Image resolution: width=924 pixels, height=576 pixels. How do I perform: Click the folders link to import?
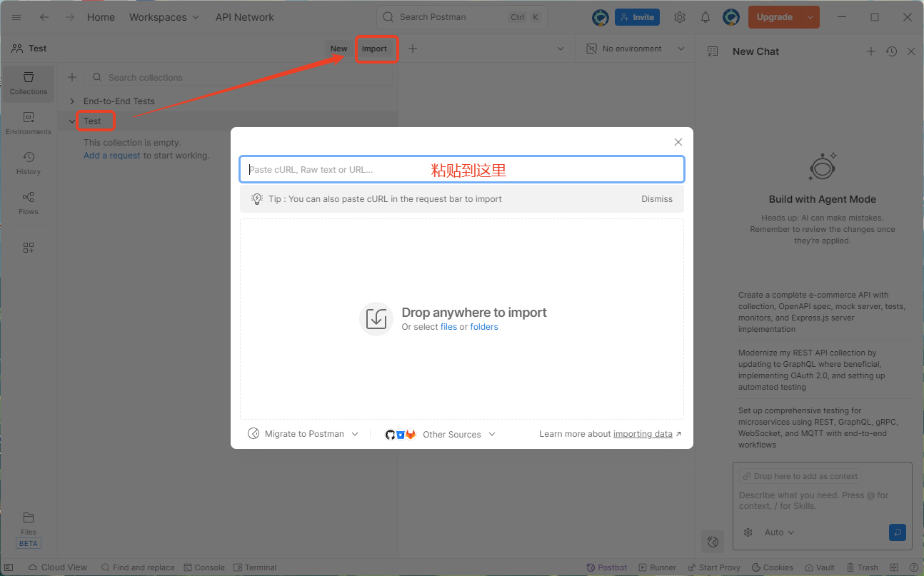coord(484,327)
